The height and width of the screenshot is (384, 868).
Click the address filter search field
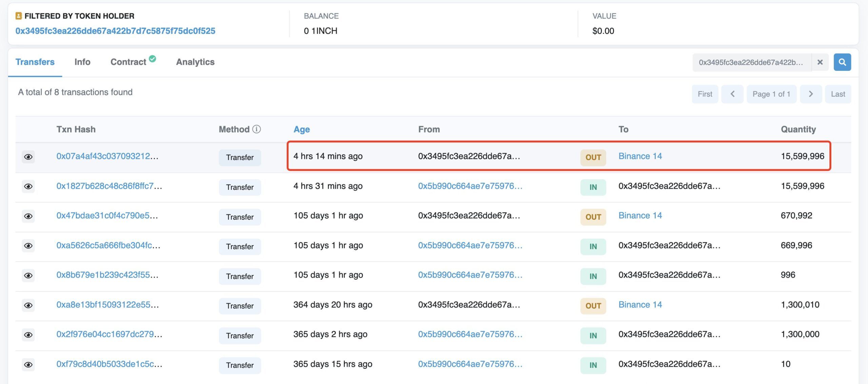751,62
